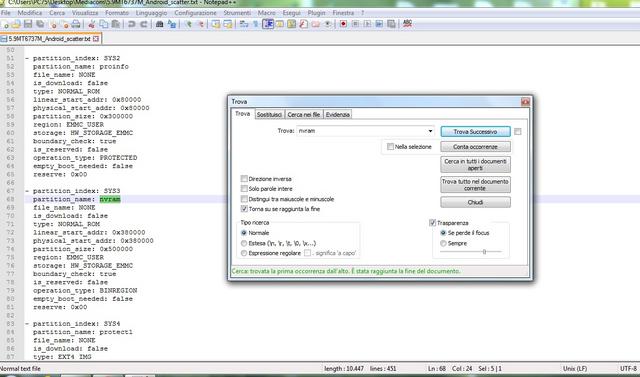Image resolution: width=640 pixels, height=377 pixels.
Task: Enable Solo parole intere
Action: point(244,189)
